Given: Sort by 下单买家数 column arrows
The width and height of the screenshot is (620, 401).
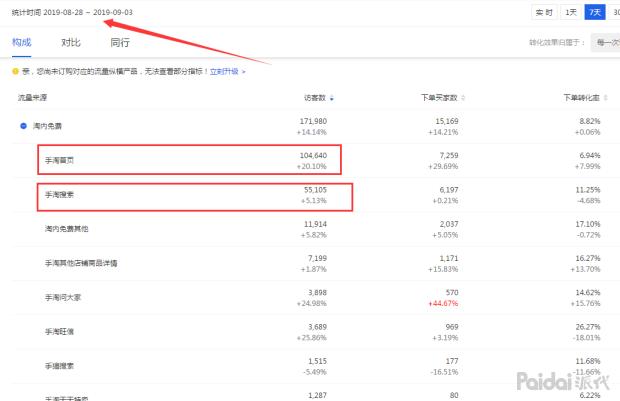Looking at the screenshot, I should point(461,98).
